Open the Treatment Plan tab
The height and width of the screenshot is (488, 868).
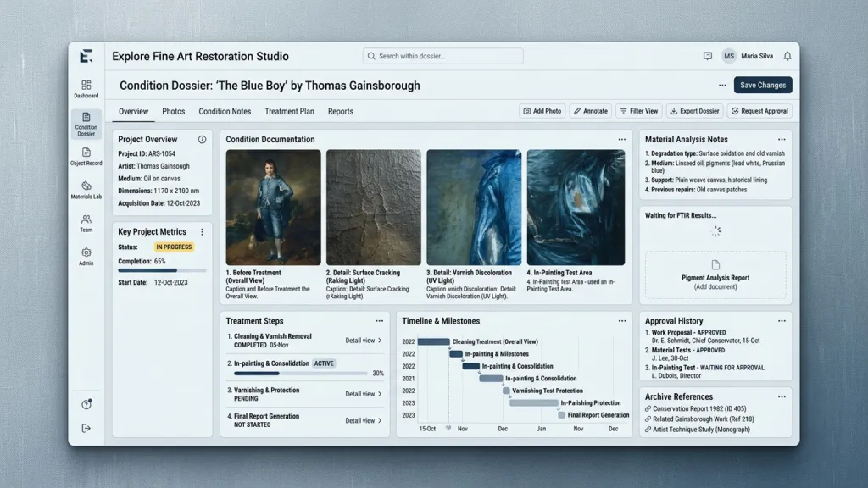click(289, 111)
